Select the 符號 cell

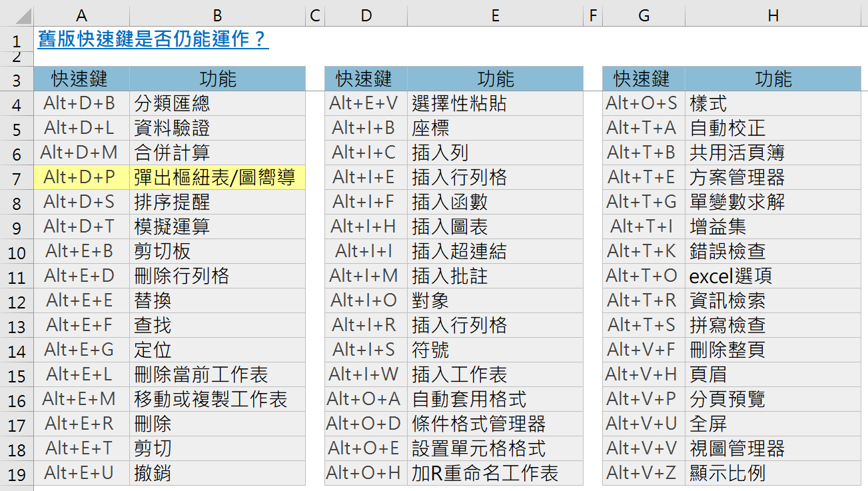pyautogui.click(x=495, y=350)
